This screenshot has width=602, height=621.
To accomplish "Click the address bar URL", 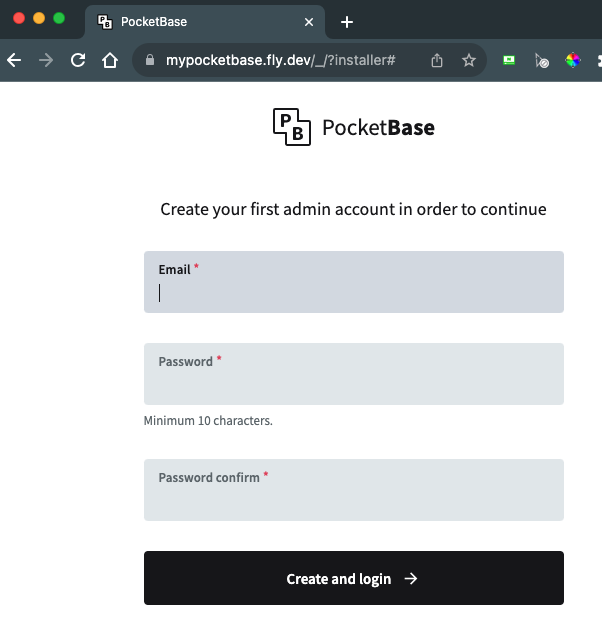I will coord(281,60).
